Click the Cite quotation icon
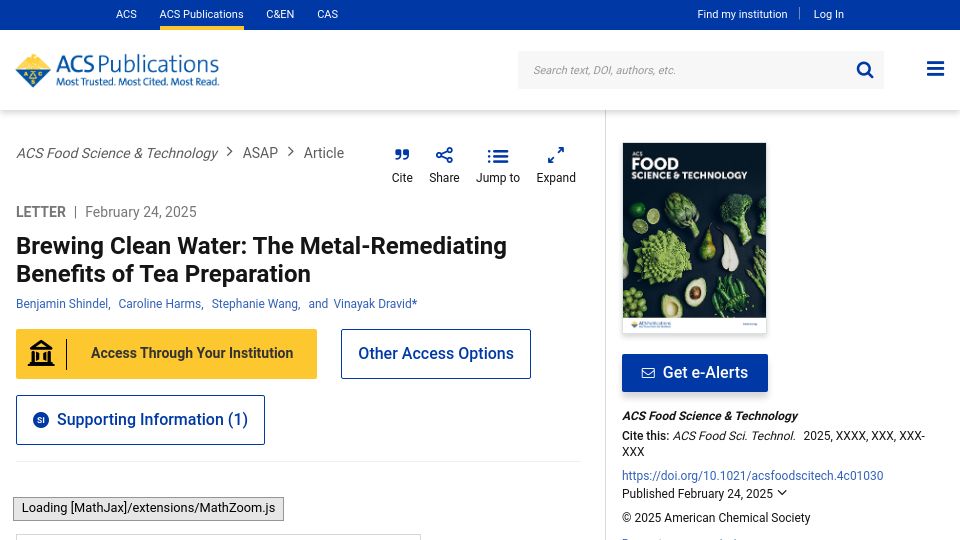960x540 pixels. [x=402, y=155]
